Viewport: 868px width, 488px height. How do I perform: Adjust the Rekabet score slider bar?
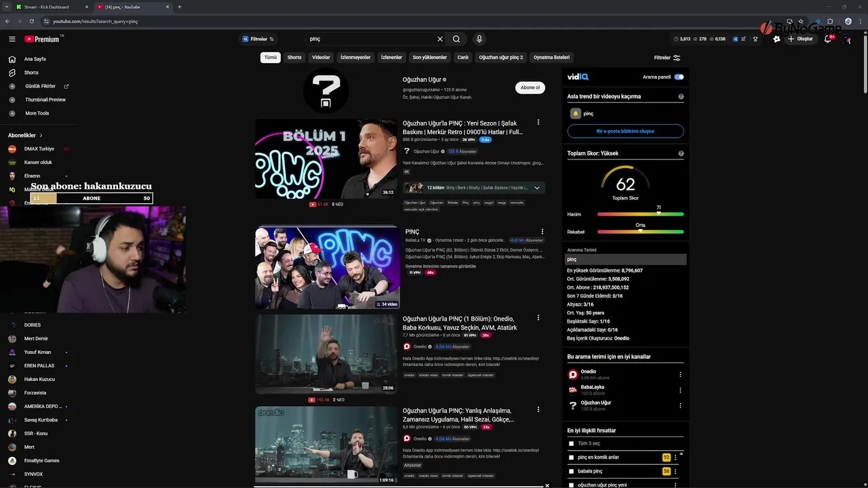pyautogui.click(x=640, y=232)
